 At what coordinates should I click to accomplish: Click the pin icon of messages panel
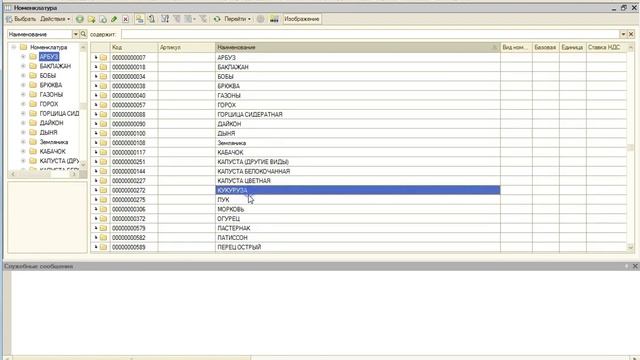[627, 266]
